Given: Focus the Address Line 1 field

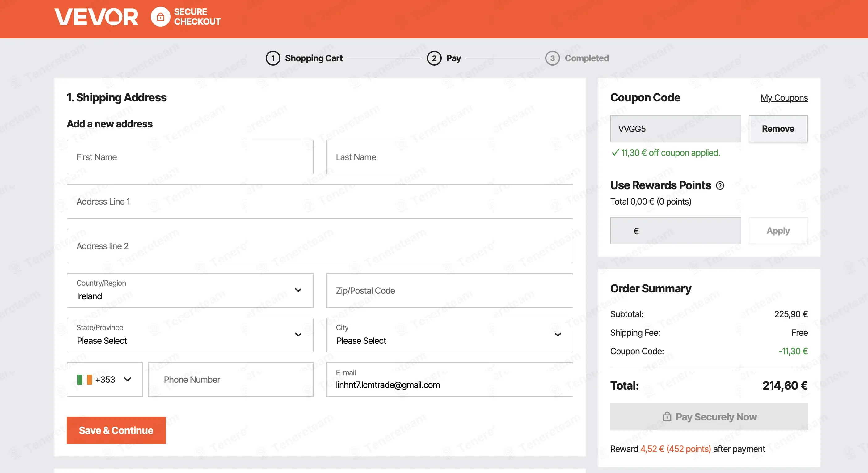Looking at the screenshot, I should pyautogui.click(x=320, y=202).
